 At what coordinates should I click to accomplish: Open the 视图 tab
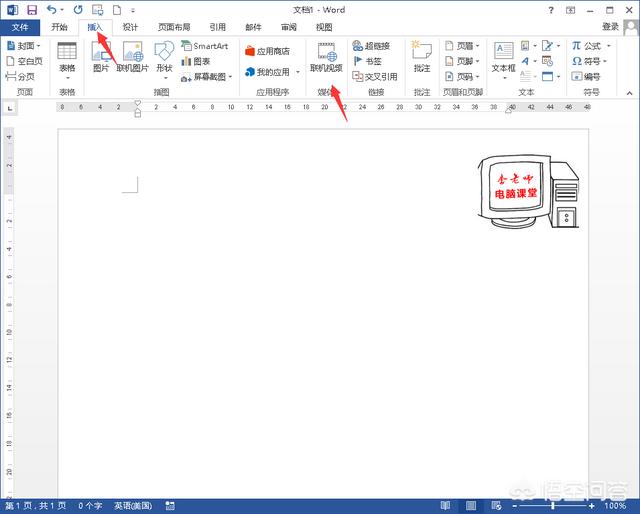[x=323, y=28]
